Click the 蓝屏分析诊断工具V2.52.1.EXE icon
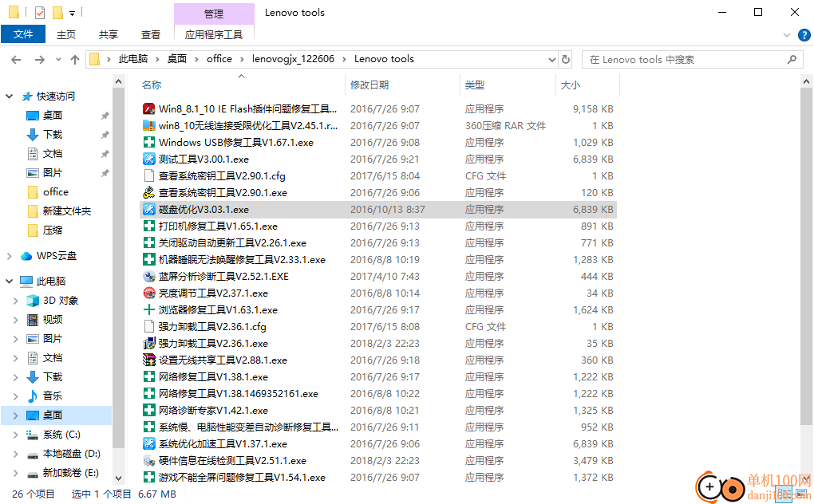Viewport: 814px width, 504px height. point(149,277)
